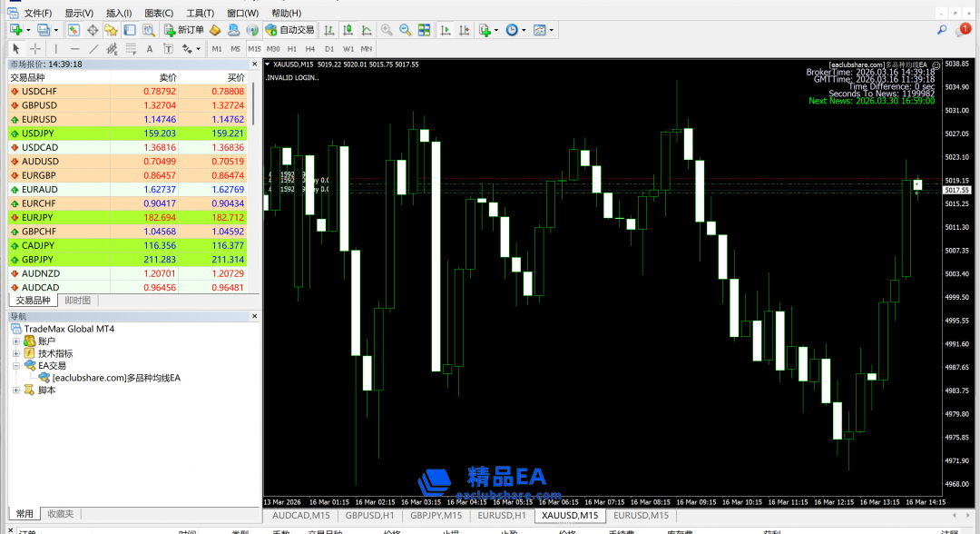Click the zoom in magnifier icon
This screenshot has width=980, height=534.
[387, 30]
